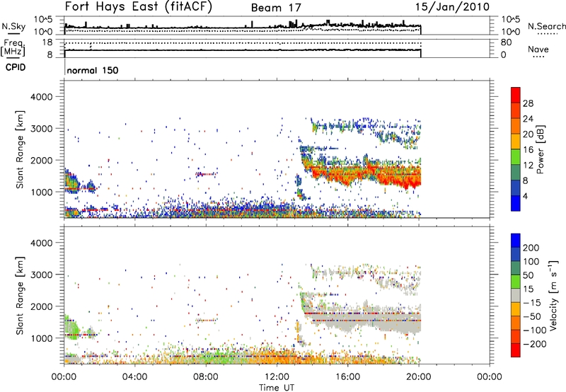Screen dimensions: 566x392
Task: Pick the Power colorbar segment between 24 and 28
Action: (x=516, y=111)
